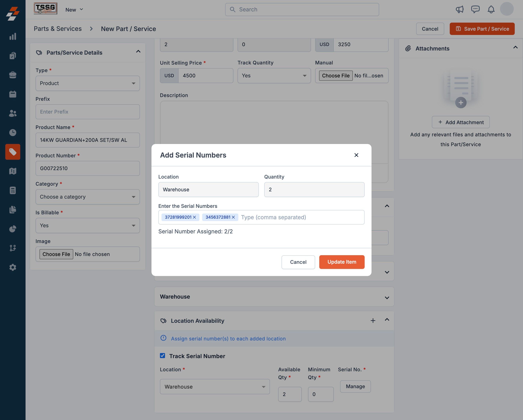Click the Update Item button

pos(341,262)
